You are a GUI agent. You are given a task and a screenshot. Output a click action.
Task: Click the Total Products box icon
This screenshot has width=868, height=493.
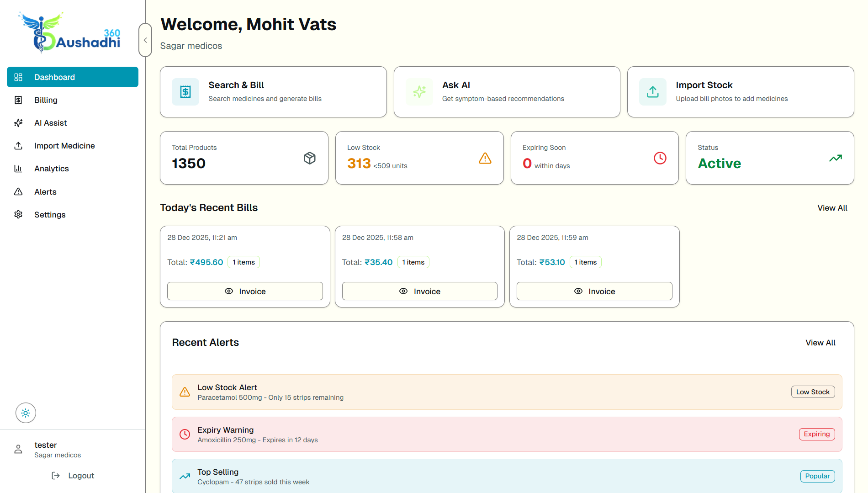[x=310, y=158]
